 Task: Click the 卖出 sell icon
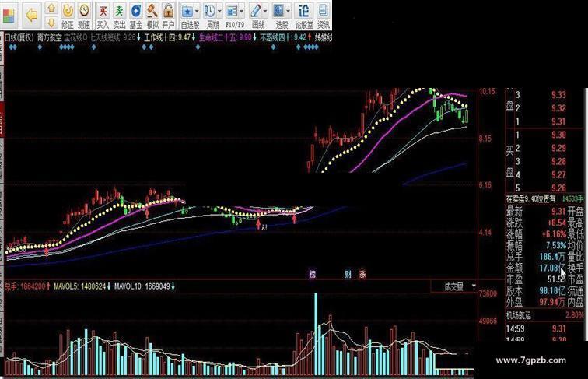tap(119, 16)
